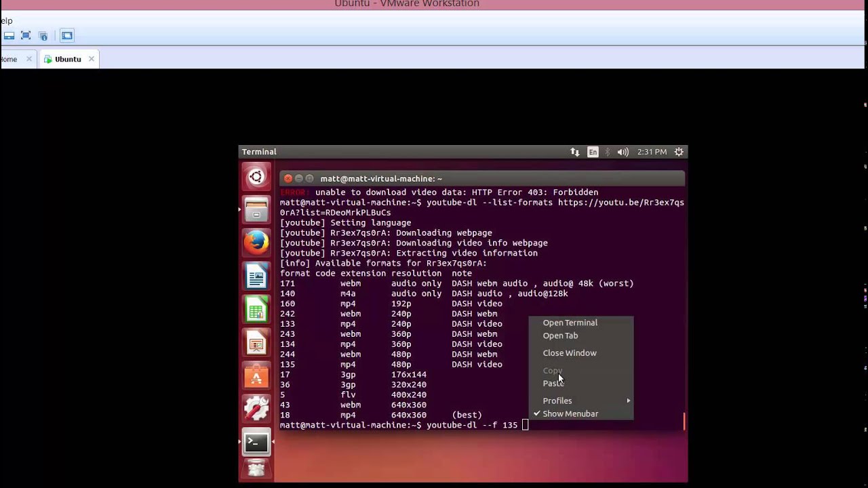The height and width of the screenshot is (488, 868).
Task: Open the system gear menu in the top panel
Action: pos(679,152)
